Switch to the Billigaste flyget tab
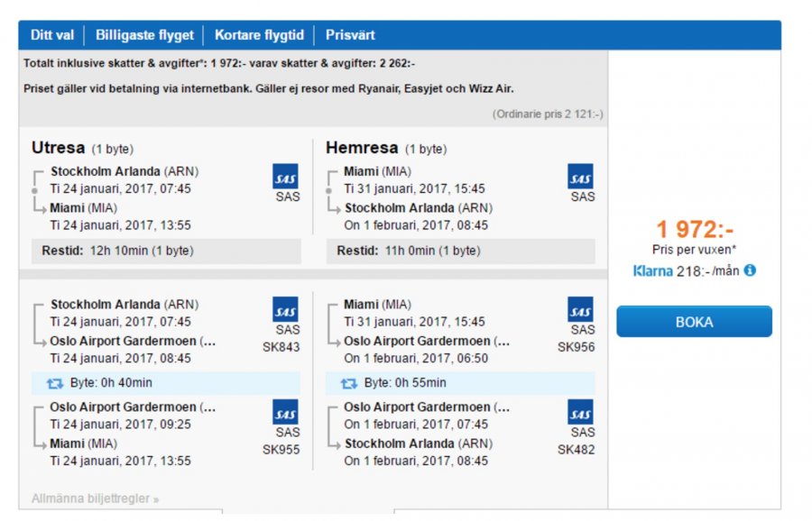Viewport: 812px width, 521px height. click(x=144, y=35)
